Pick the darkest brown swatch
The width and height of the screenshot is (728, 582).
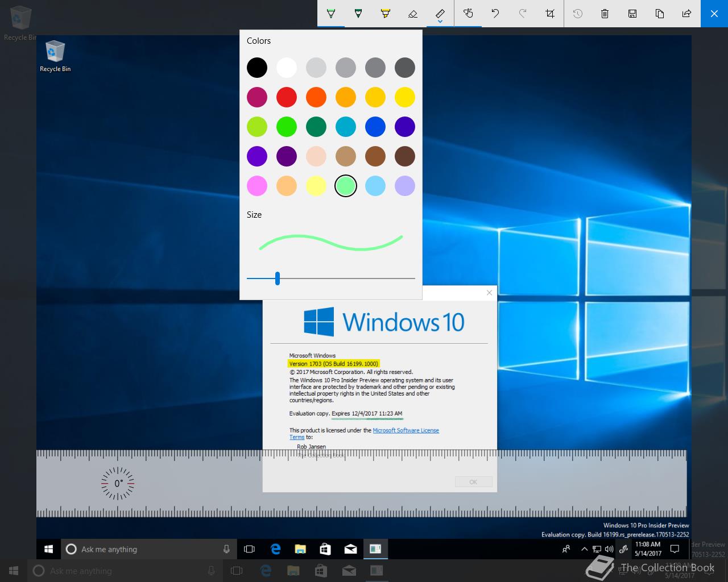click(x=405, y=156)
